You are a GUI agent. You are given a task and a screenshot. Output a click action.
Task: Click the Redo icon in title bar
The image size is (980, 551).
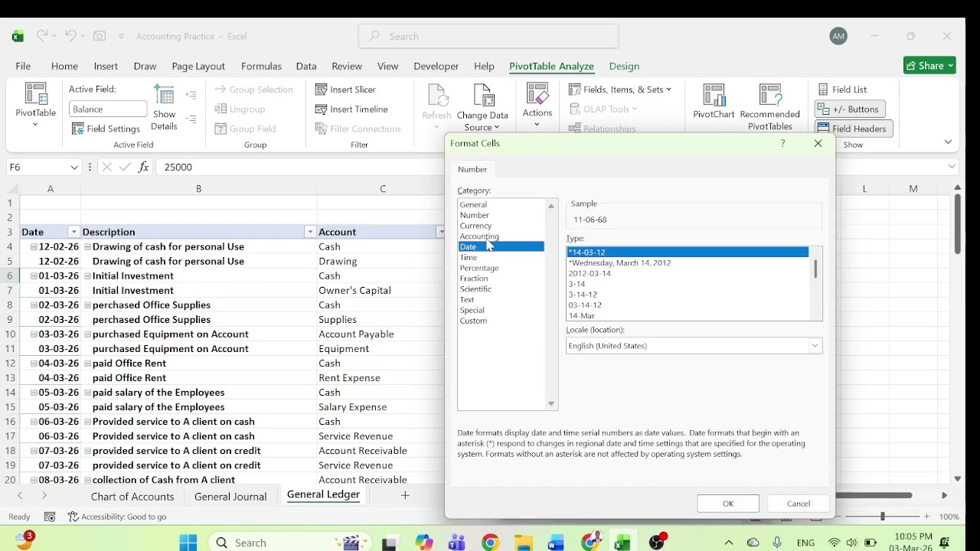tap(41, 36)
